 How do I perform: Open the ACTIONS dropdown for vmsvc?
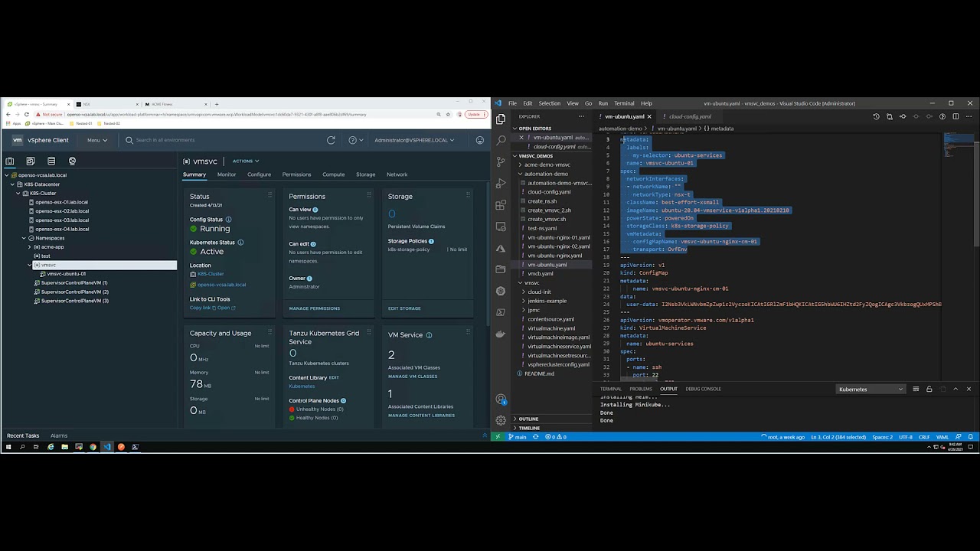point(246,161)
